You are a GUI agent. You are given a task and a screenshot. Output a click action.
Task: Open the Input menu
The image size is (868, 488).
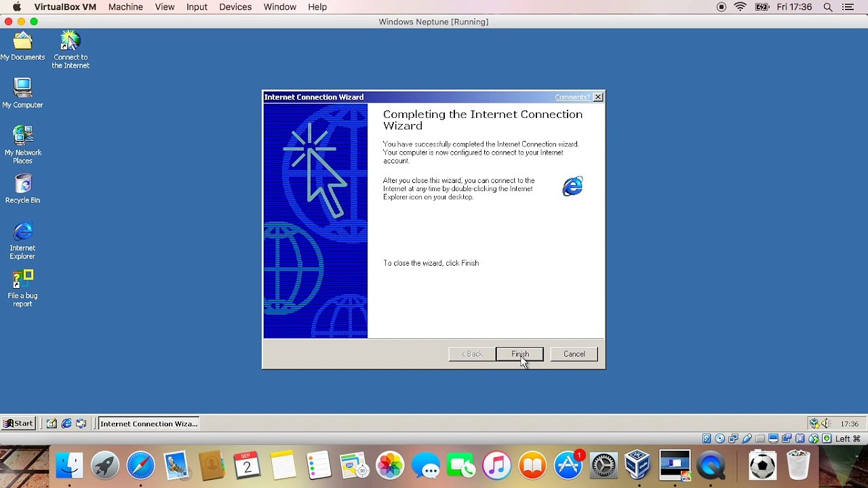197,7
